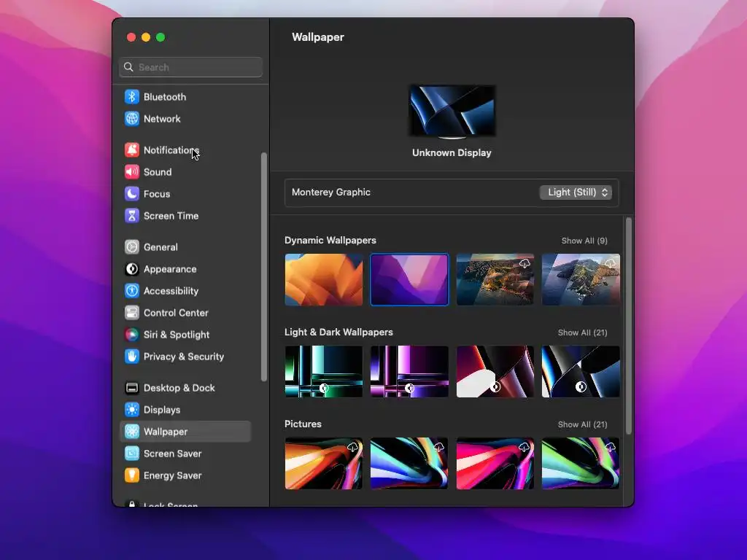Click the Unknown Display preview image
The height and width of the screenshot is (560, 747).
[452, 111]
